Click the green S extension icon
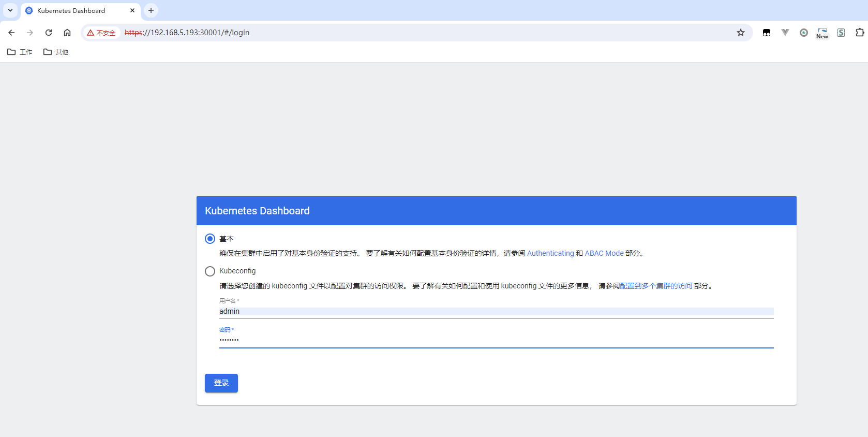The height and width of the screenshot is (437, 868). click(x=841, y=33)
